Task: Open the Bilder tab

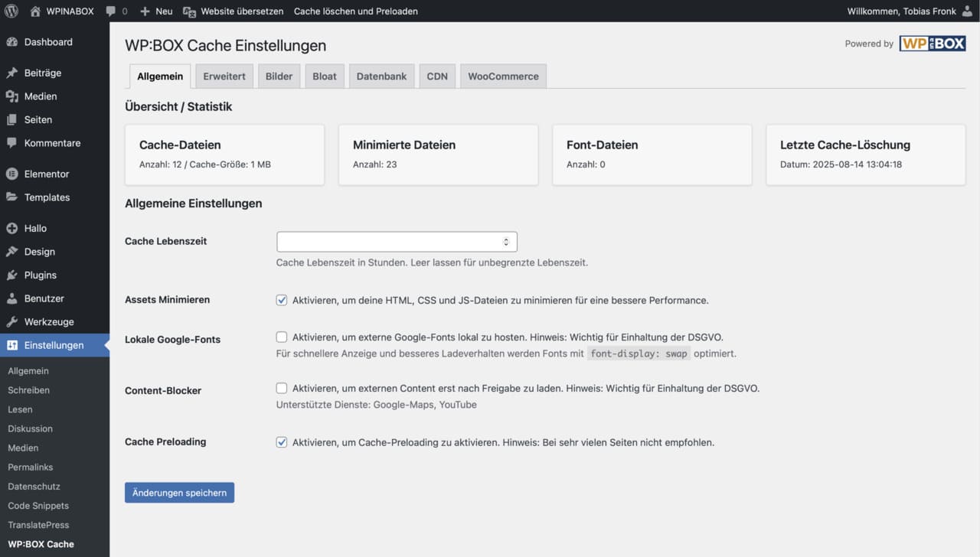Action: click(279, 77)
